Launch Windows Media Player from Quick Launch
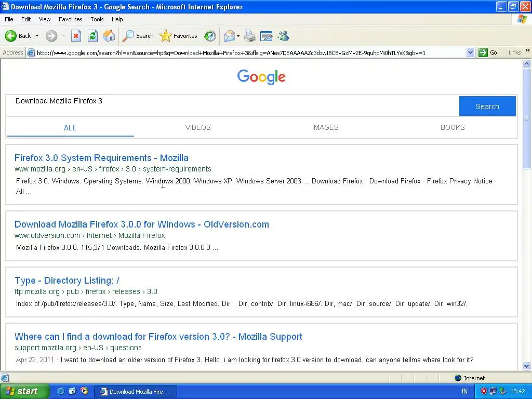This screenshot has width=532, height=399. [x=84, y=391]
